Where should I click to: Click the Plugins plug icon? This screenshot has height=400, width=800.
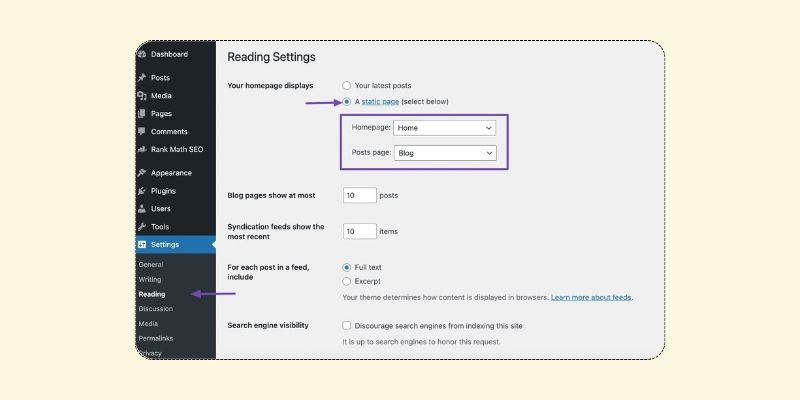tap(142, 191)
